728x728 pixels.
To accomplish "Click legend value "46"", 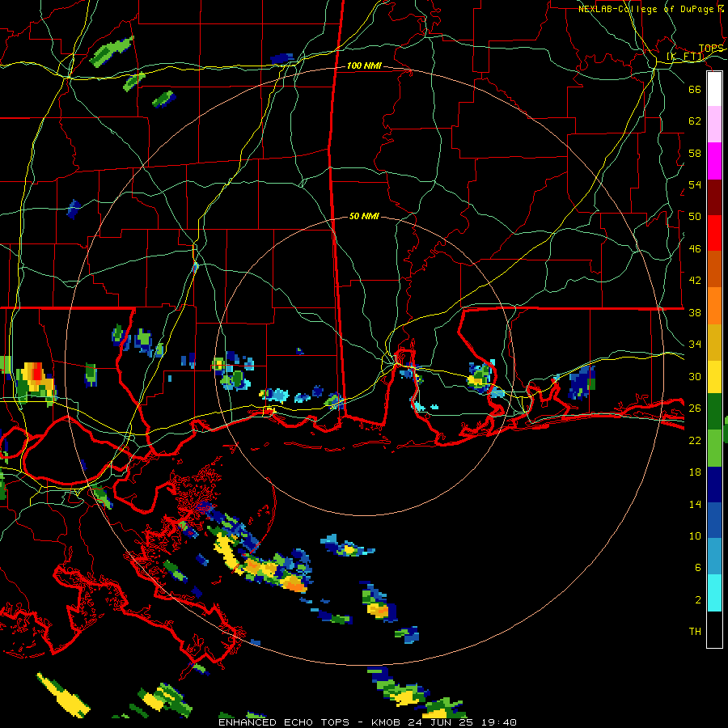I will [695, 249].
